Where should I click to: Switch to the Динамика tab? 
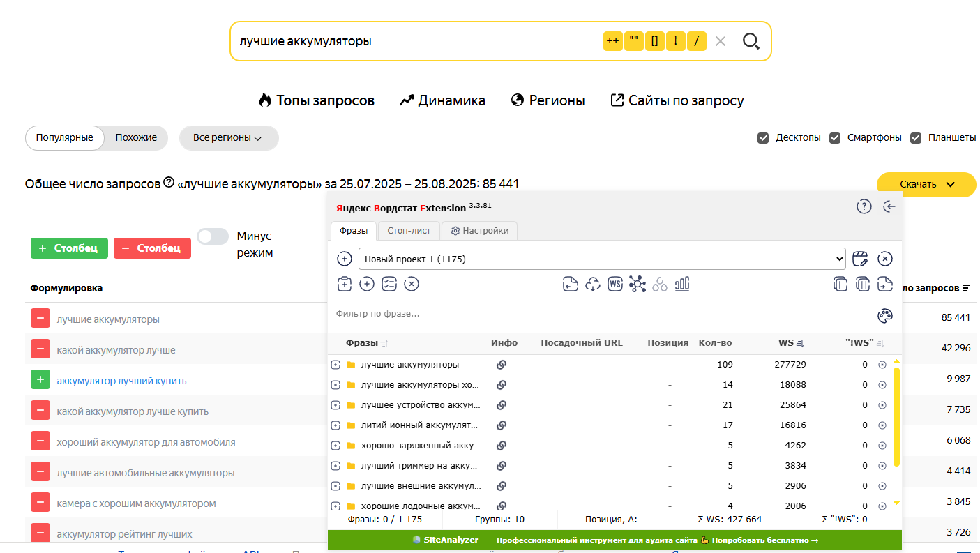[x=442, y=100]
